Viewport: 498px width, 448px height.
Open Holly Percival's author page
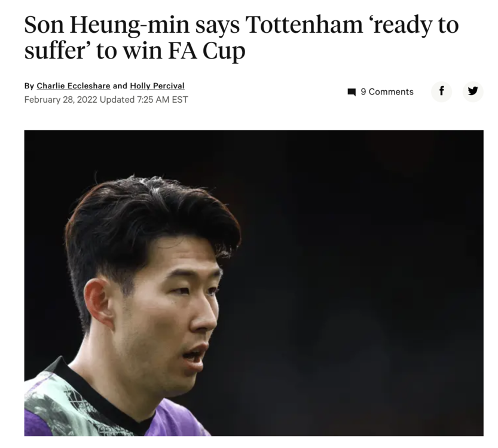point(157,85)
